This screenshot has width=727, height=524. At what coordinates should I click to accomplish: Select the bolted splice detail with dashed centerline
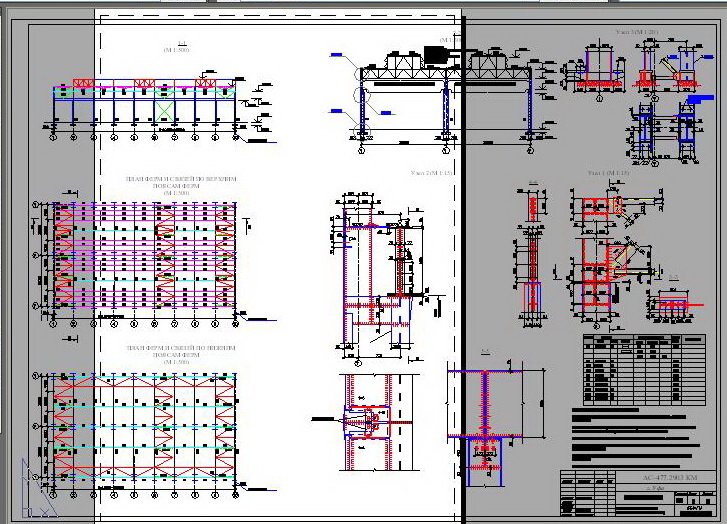366,422
